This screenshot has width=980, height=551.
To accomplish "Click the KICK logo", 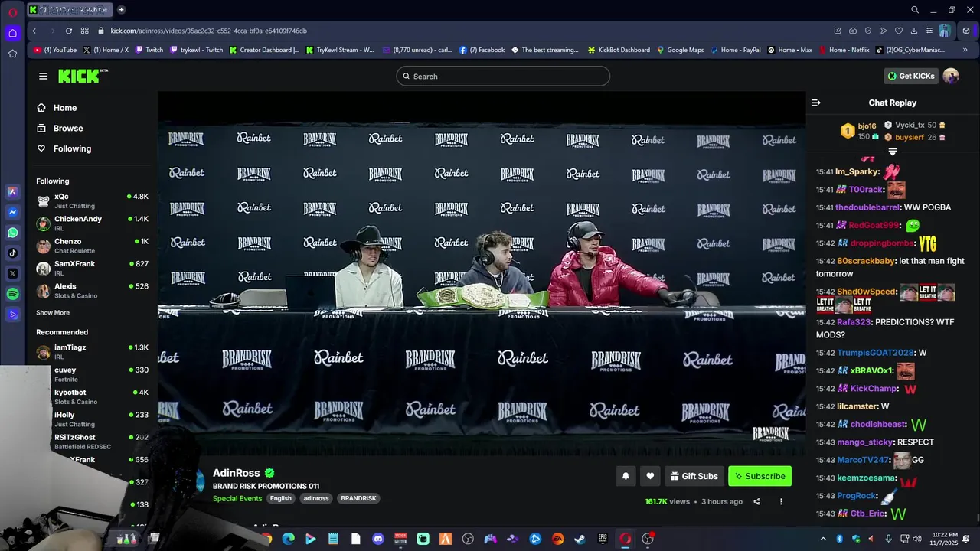I will tap(83, 76).
